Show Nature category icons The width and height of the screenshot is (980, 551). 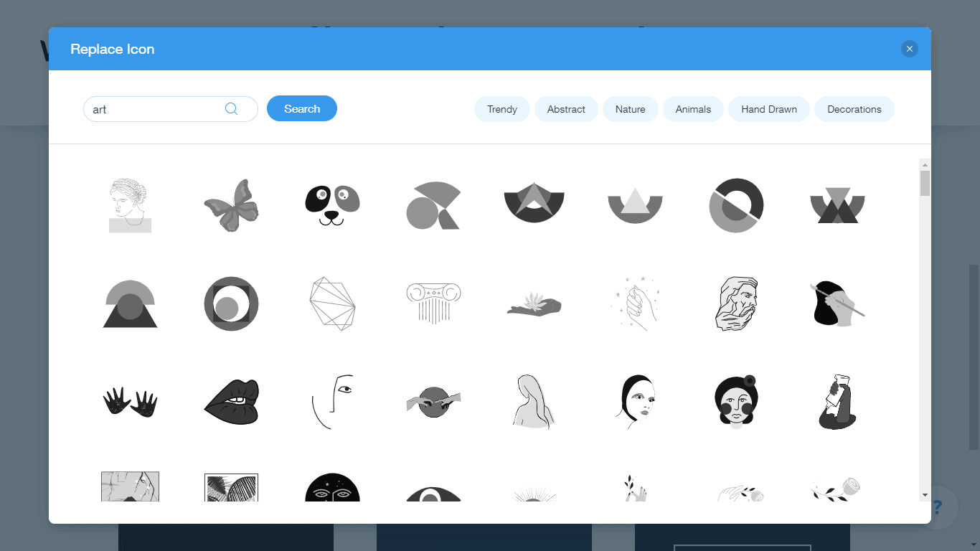631,109
